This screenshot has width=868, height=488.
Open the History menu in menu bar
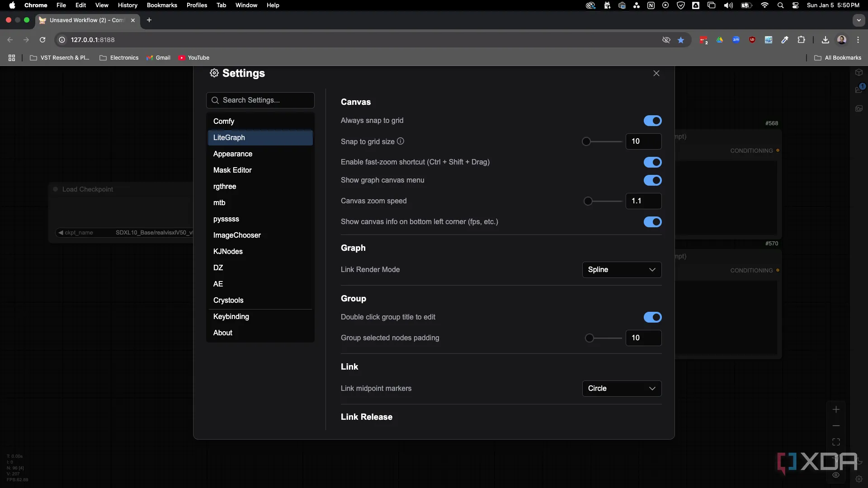pos(127,5)
